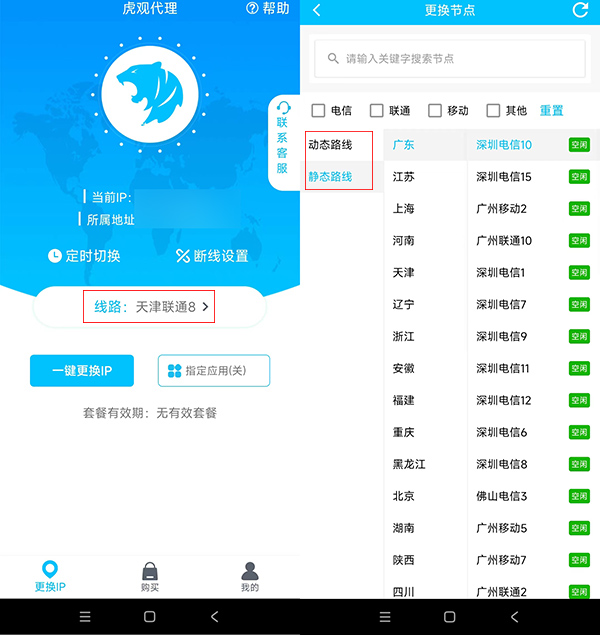Click the 一键更换IP button
This screenshot has width=600, height=635.
click(82, 371)
